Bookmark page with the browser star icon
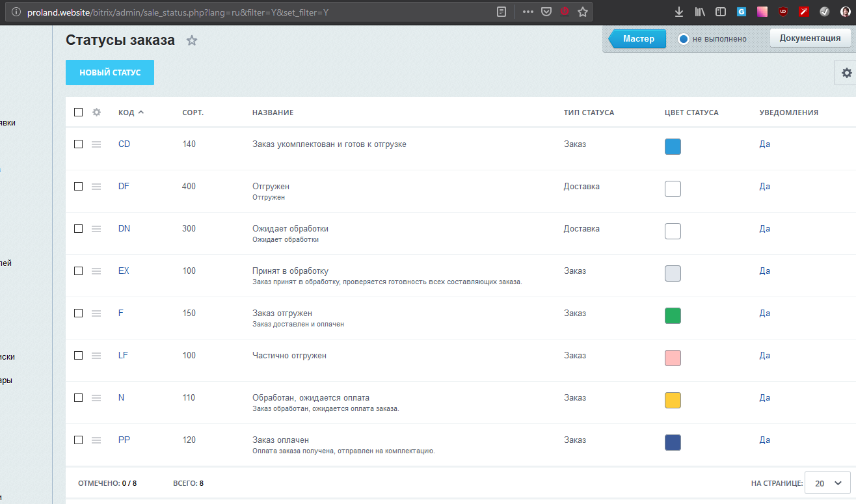856x504 pixels. tap(583, 12)
